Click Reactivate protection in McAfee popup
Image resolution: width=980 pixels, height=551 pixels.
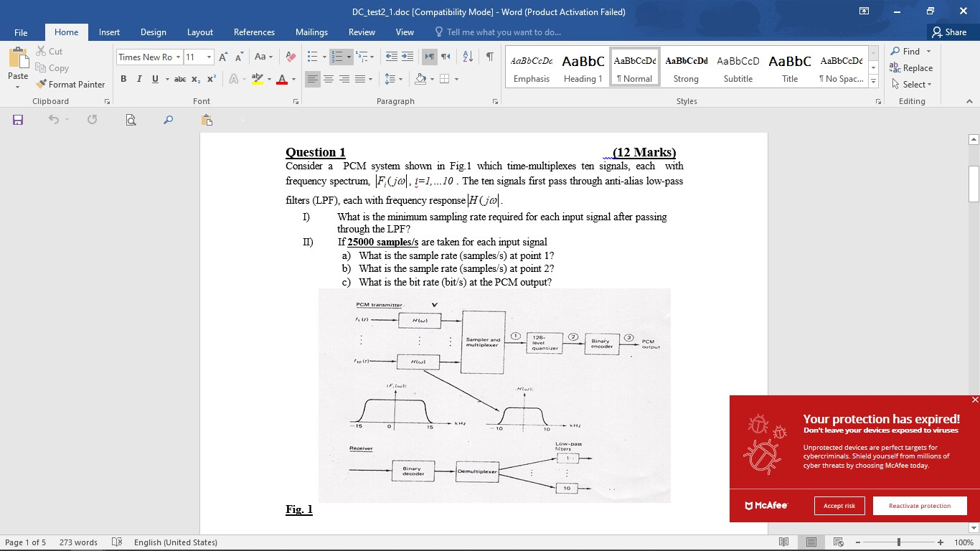(x=920, y=505)
